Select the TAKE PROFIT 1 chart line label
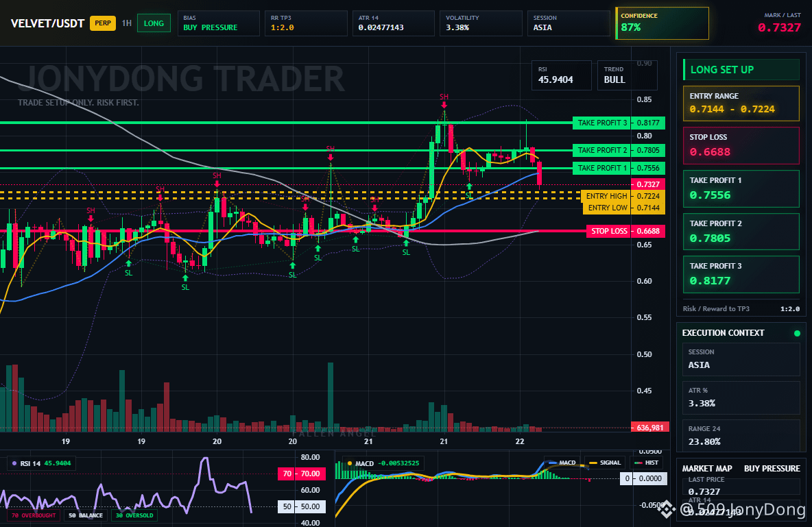The height and width of the screenshot is (527, 812). (x=601, y=168)
